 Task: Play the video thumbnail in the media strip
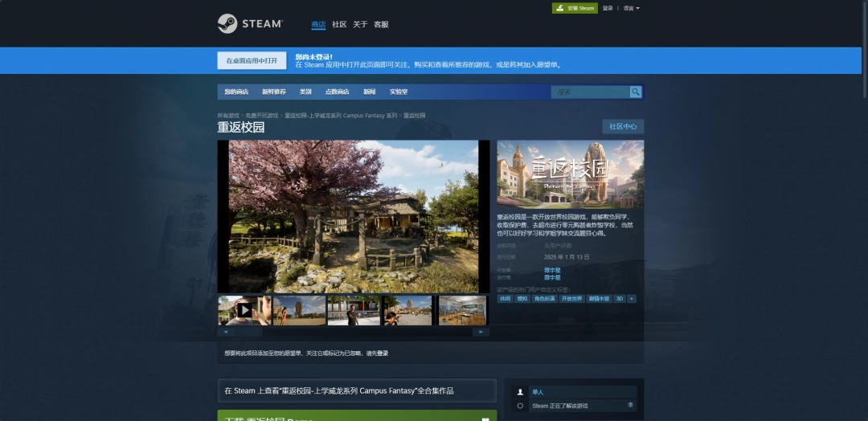pyautogui.click(x=244, y=310)
